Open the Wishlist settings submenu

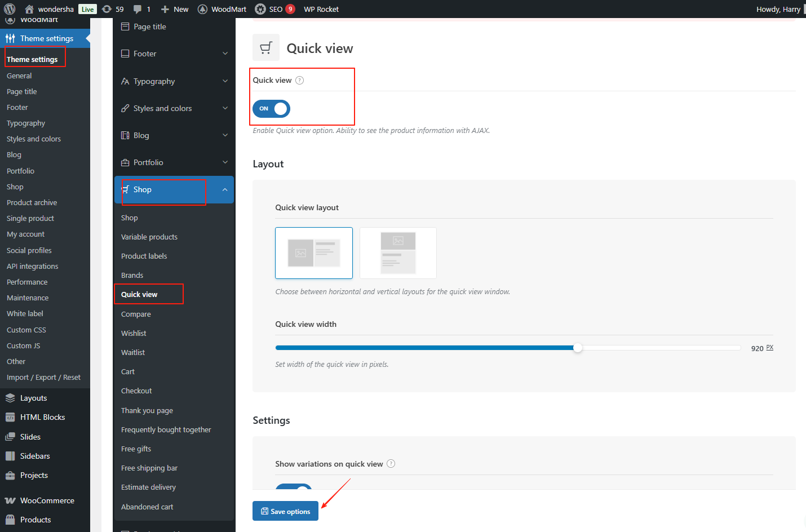134,334
